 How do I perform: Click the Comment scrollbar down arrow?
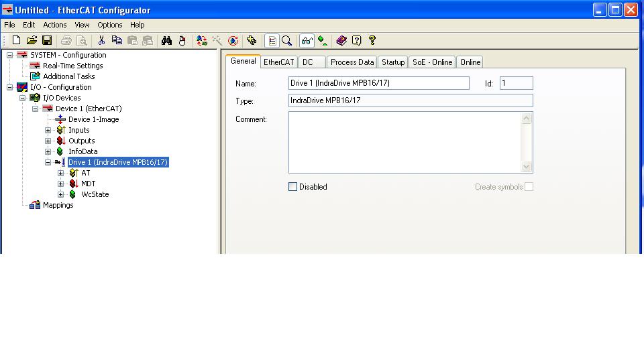(527, 167)
